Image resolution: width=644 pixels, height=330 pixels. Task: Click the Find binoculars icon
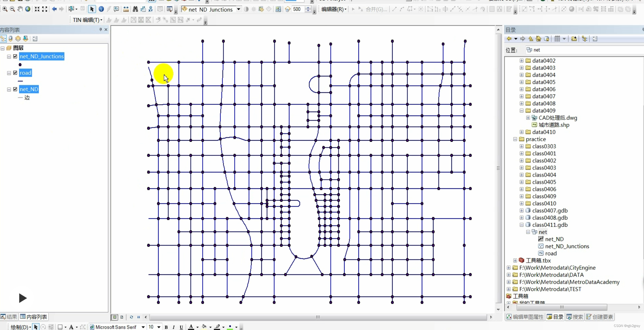(135, 9)
